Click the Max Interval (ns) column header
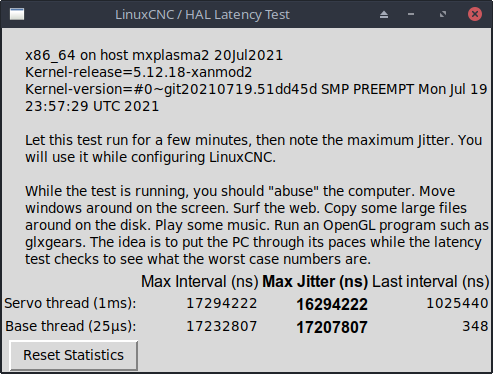 (200, 282)
